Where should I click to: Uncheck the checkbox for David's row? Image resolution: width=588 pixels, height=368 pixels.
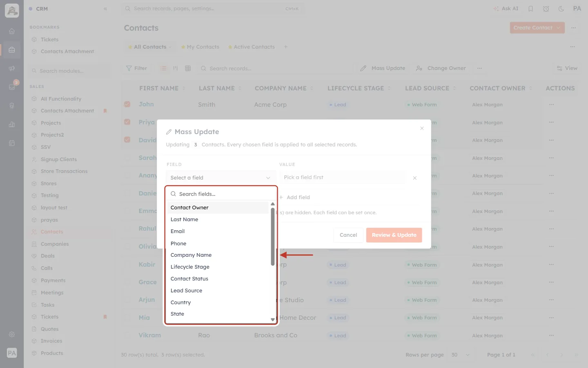click(x=127, y=139)
